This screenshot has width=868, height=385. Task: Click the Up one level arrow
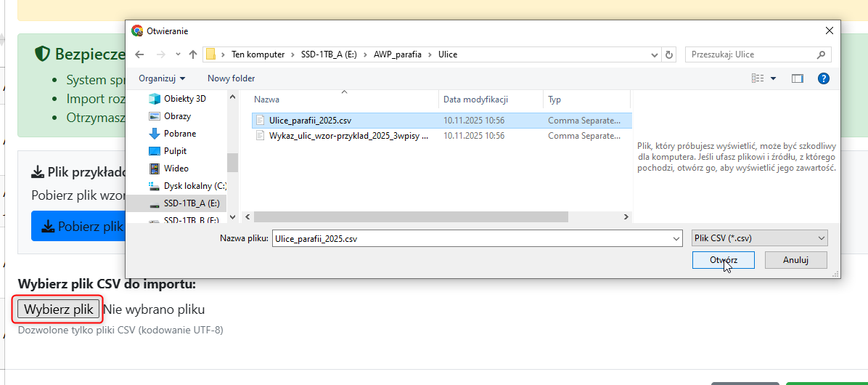coord(193,54)
